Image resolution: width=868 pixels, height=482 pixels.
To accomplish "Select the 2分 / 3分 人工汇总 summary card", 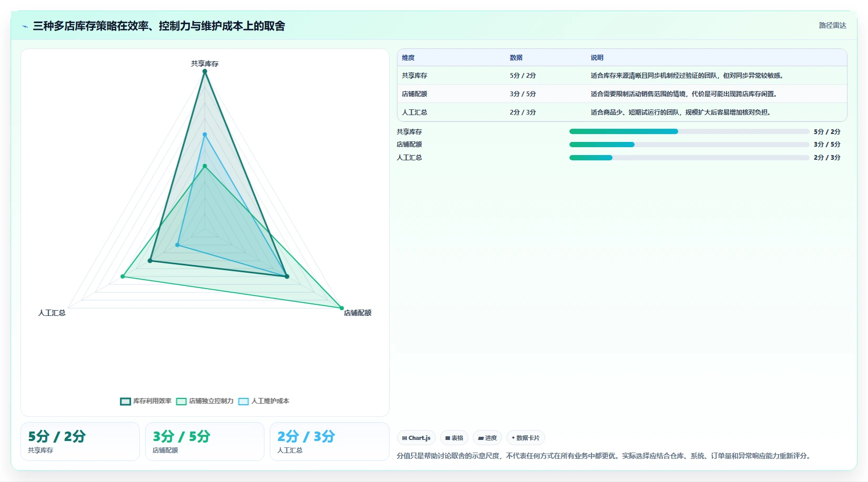I will click(330, 442).
